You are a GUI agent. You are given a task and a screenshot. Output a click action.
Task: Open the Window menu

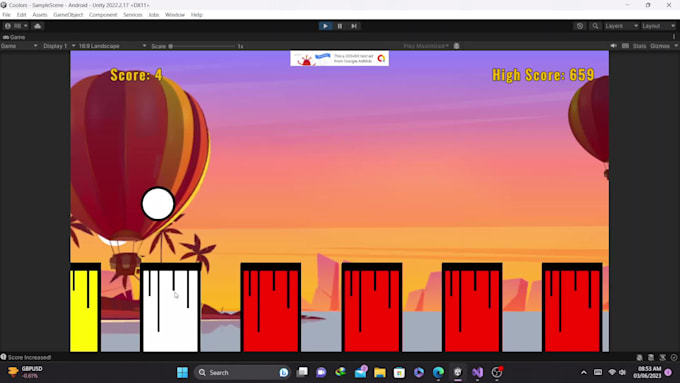coord(175,15)
